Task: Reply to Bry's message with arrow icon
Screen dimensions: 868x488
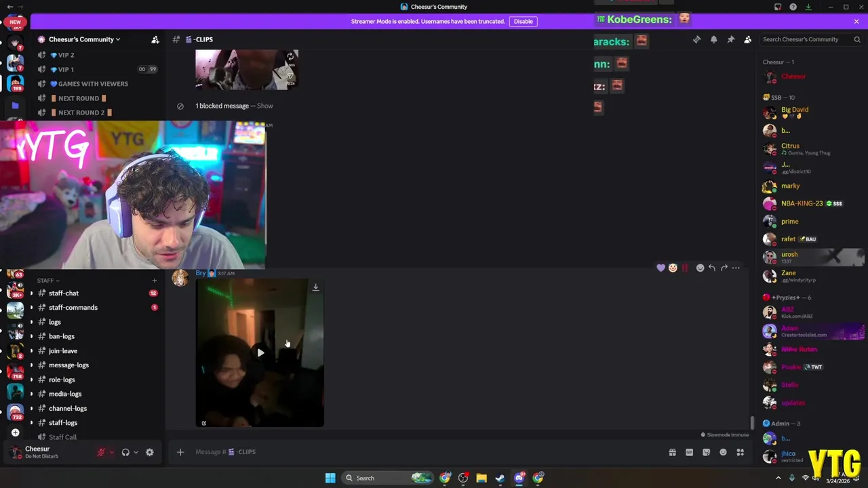Action: click(x=712, y=268)
